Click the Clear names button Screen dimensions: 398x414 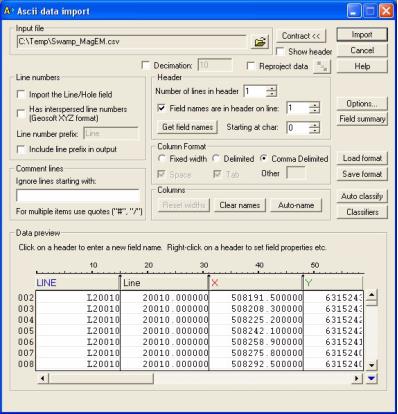pos(240,205)
